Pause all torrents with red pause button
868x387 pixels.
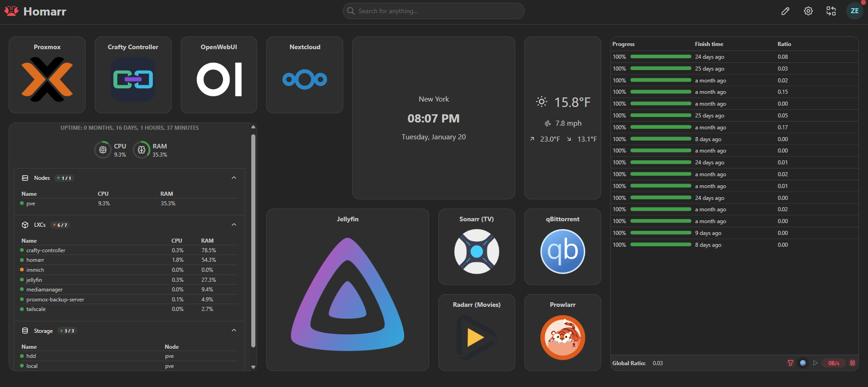pyautogui.click(x=852, y=363)
